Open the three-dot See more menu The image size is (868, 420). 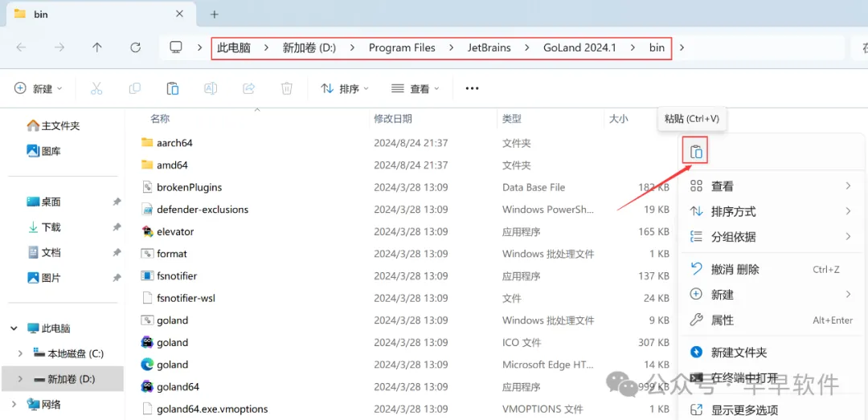pos(472,88)
